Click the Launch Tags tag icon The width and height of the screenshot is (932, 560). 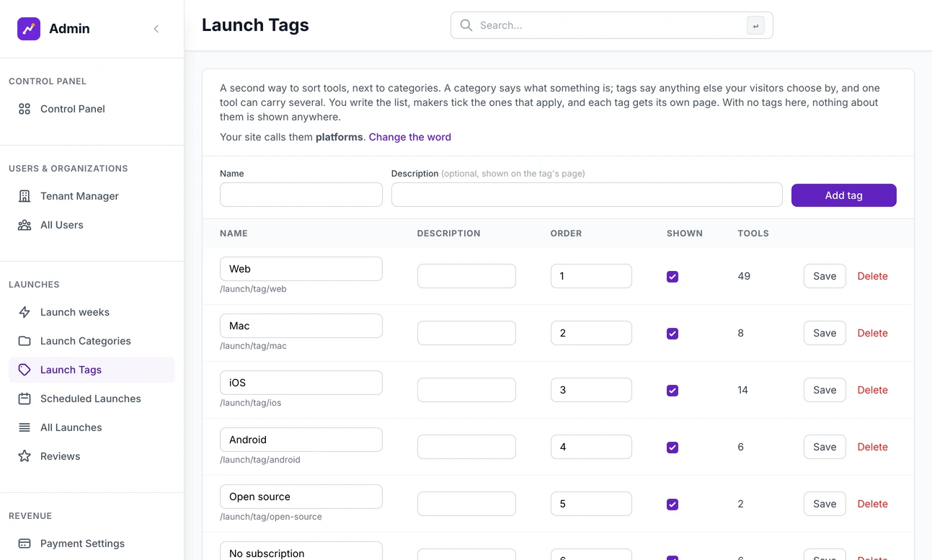[x=25, y=370]
